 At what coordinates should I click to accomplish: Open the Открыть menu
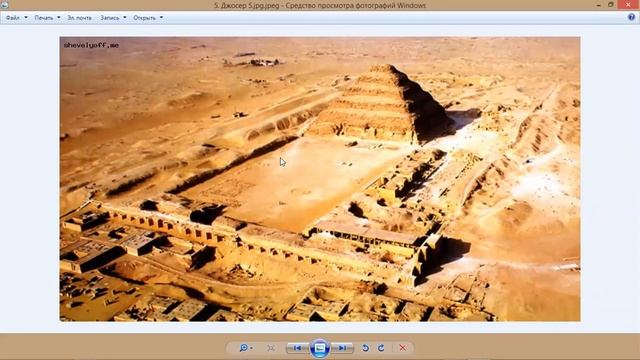click(144, 18)
